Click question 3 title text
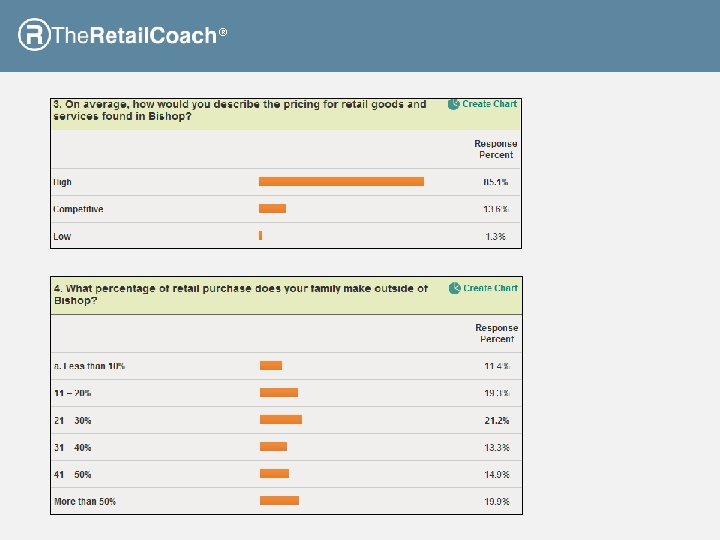This screenshot has height=540, width=720. [x=240, y=110]
